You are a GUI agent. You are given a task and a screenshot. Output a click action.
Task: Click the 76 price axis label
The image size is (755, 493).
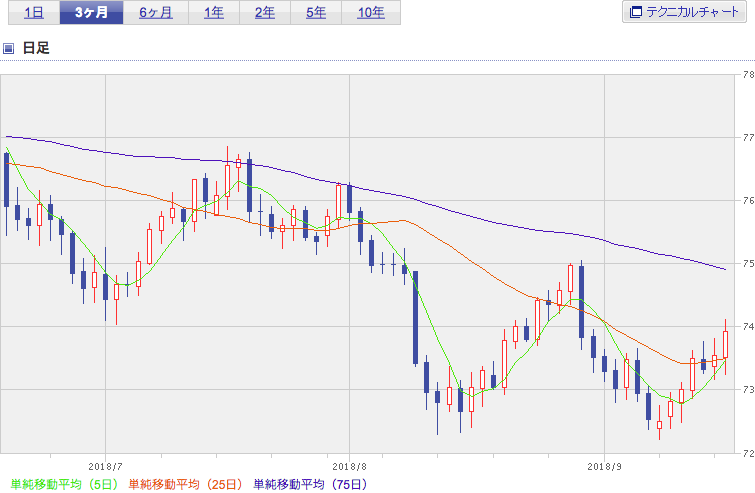coord(748,201)
